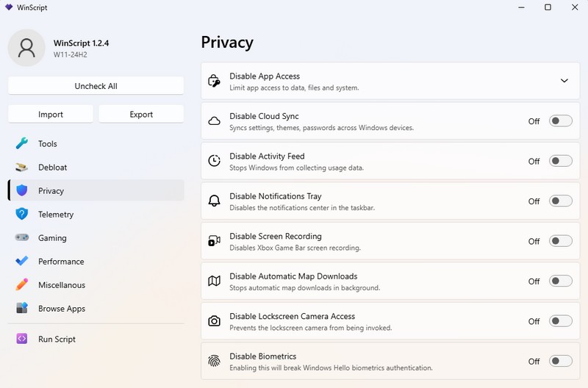This screenshot has height=388, width=588.
Task: Click the Browse Apps icon
Action: [22, 309]
